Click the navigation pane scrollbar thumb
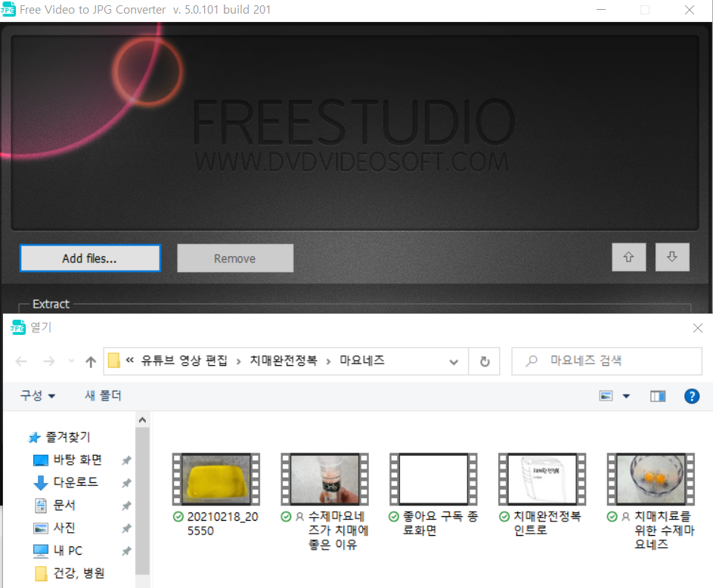This screenshot has width=713, height=588. [142, 500]
